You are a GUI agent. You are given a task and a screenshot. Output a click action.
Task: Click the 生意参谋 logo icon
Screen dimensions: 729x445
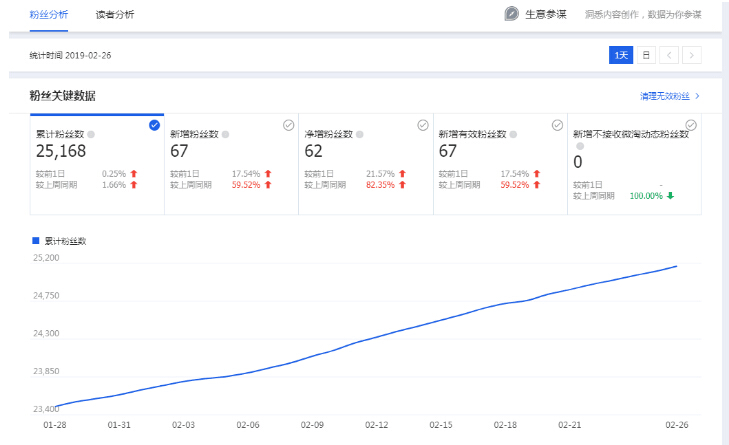(x=511, y=14)
